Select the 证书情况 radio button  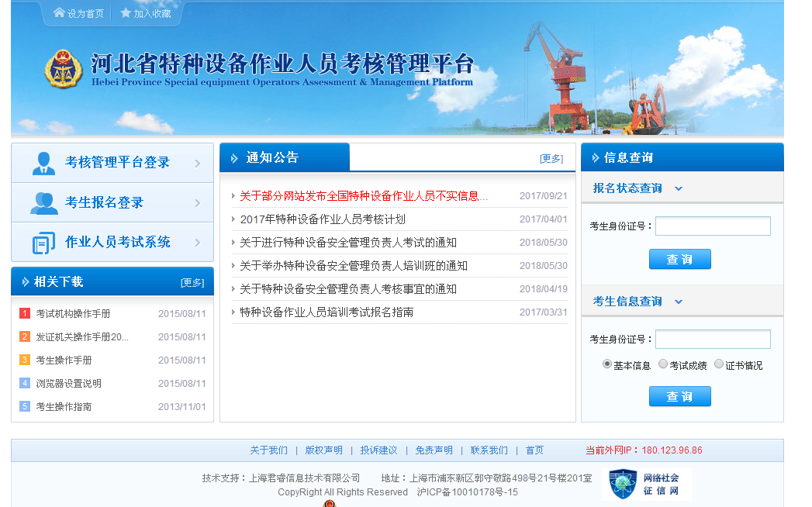(x=719, y=364)
